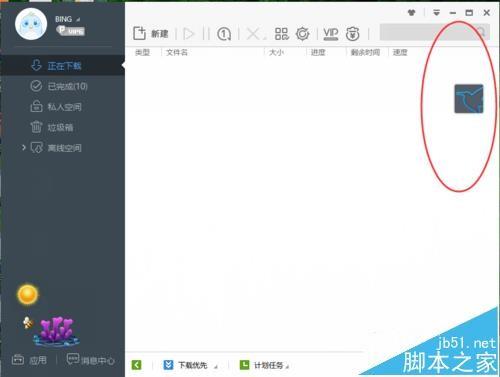The width and height of the screenshot is (500, 377).
Task: Open 离线空间 in the sidebar
Action: point(62,148)
